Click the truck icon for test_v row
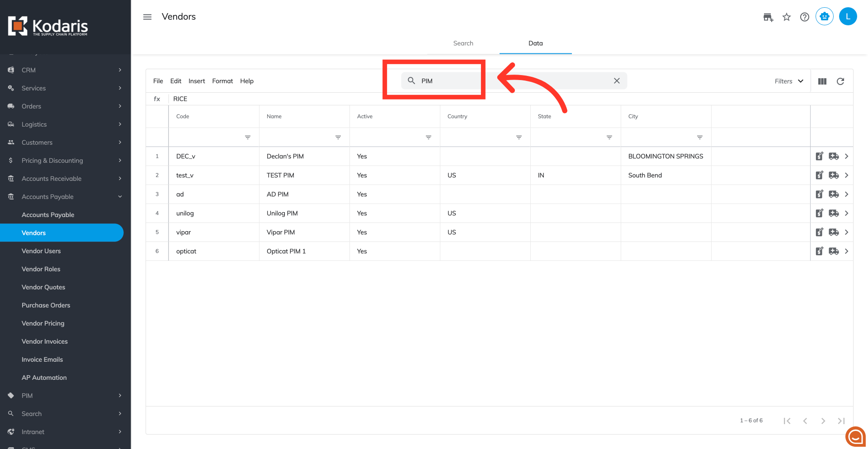Image resolution: width=868 pixels, height=449 pixels. [x=834, y=175]
